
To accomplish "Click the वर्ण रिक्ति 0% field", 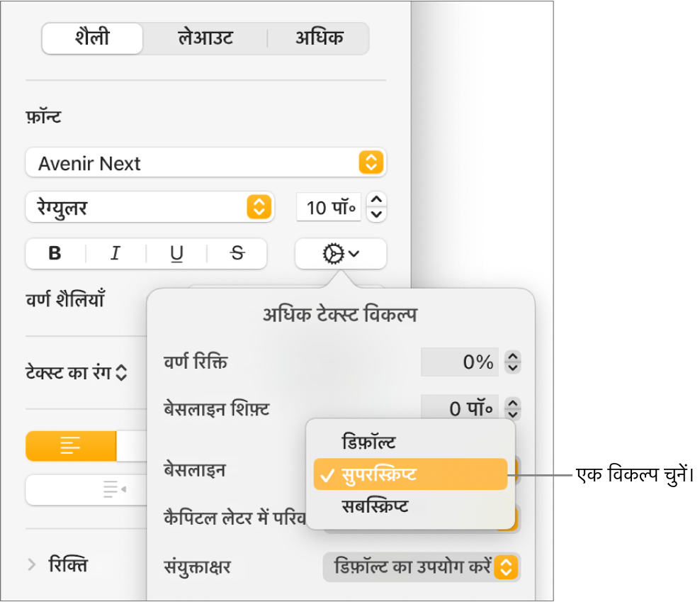I will pyautogui.click(x=459, y=362).
